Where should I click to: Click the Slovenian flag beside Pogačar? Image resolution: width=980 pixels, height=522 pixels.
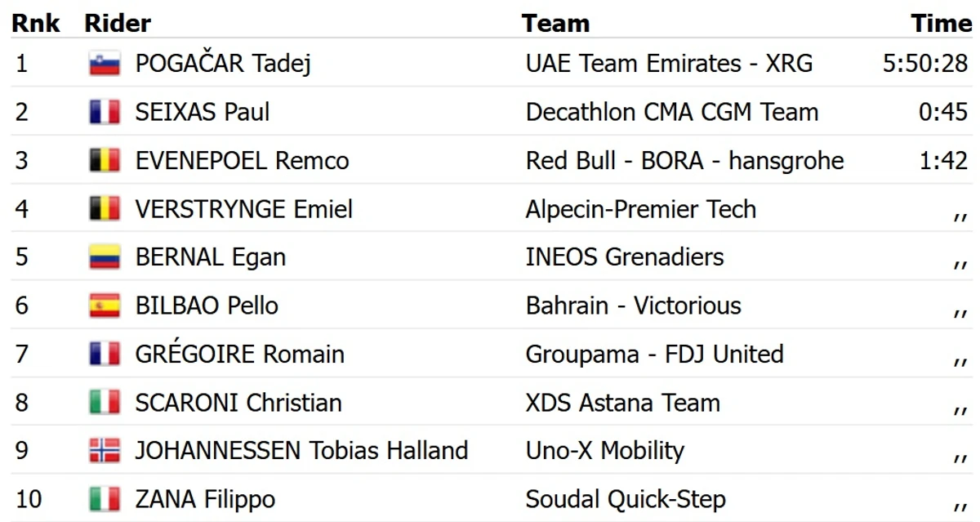click(105, 64)
